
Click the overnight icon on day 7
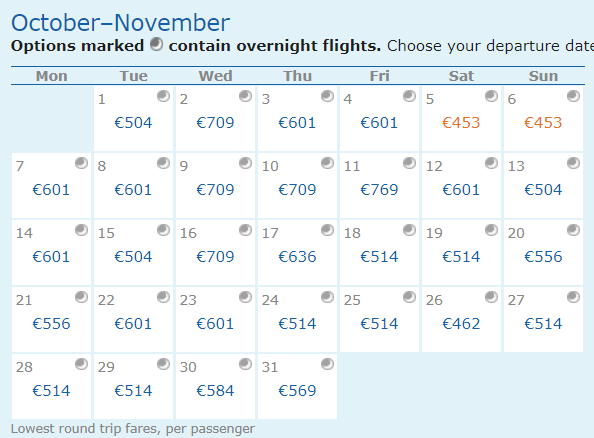81,163
